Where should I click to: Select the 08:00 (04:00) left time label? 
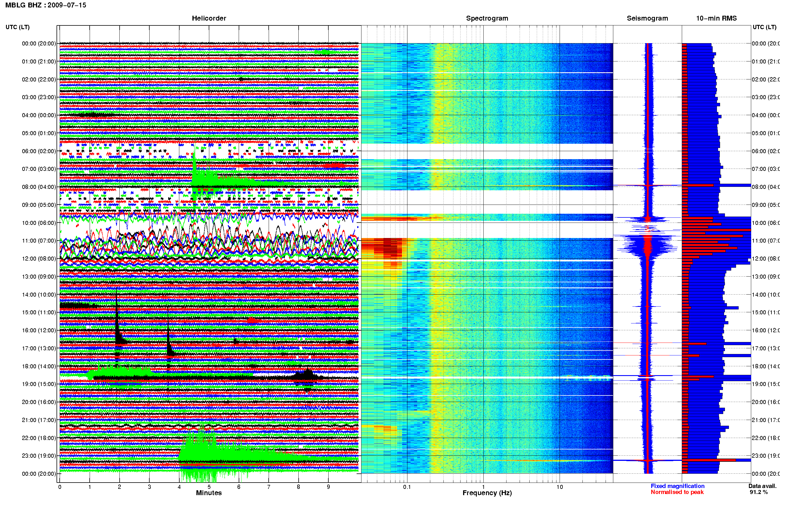coord(39,187)
